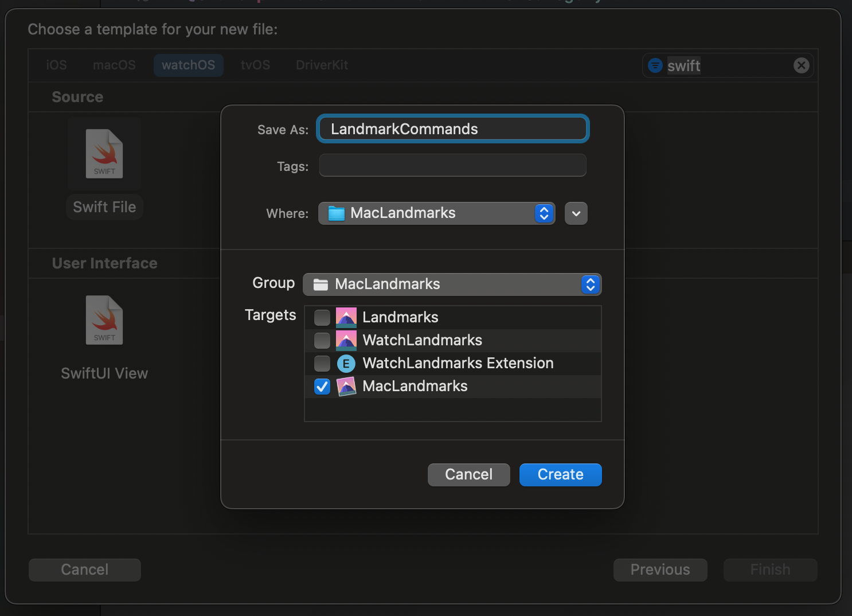Click the "WatchLandmarks" target name
The image size is (852, 616).
[423, 340]
